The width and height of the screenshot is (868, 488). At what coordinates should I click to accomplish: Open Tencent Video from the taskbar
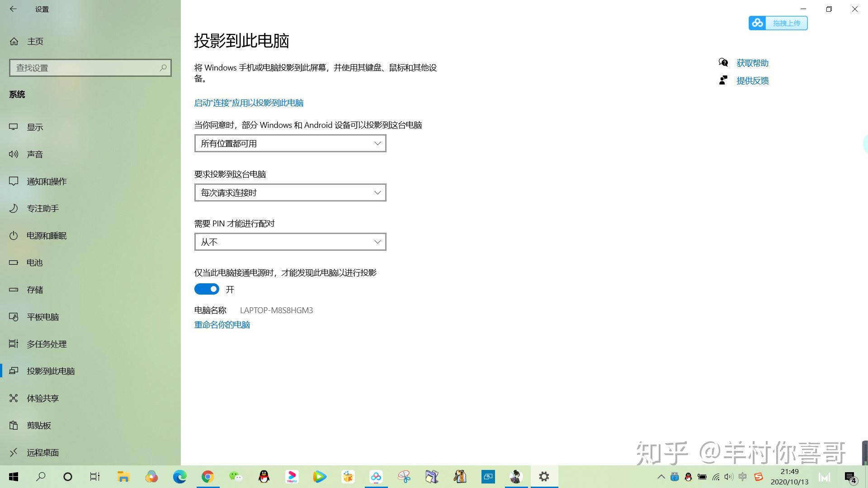[x=320, y=477]
